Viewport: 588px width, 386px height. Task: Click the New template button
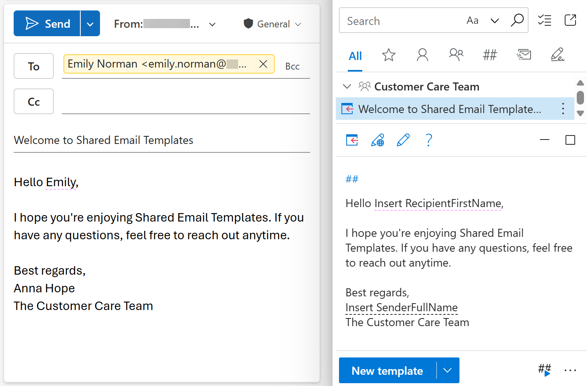coord(387,370)
